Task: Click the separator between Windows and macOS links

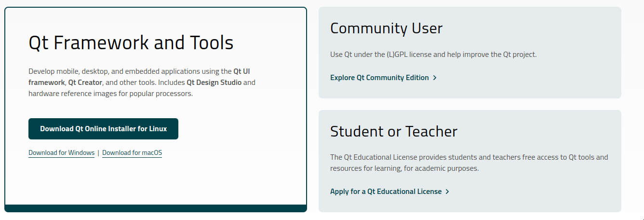Action: 98,153
